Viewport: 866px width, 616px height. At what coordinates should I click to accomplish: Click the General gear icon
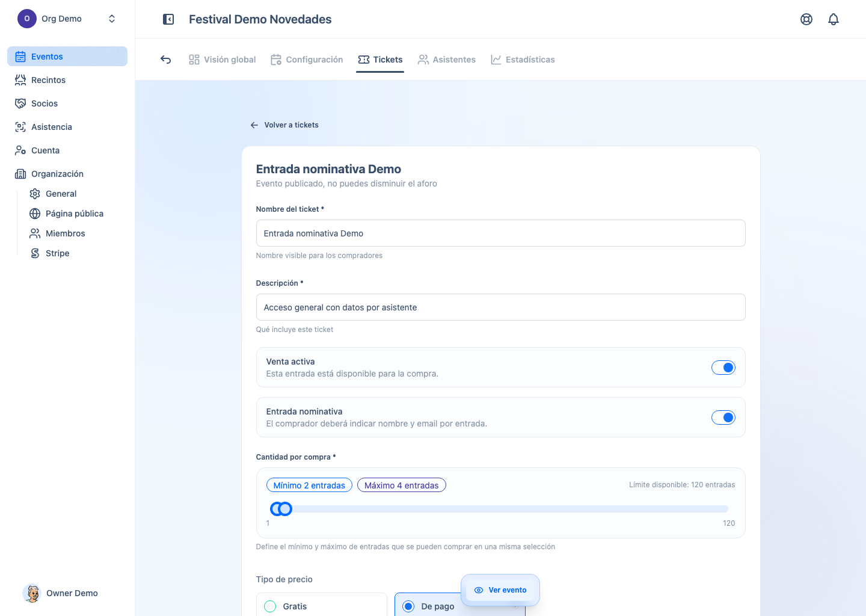coord(35,194)
